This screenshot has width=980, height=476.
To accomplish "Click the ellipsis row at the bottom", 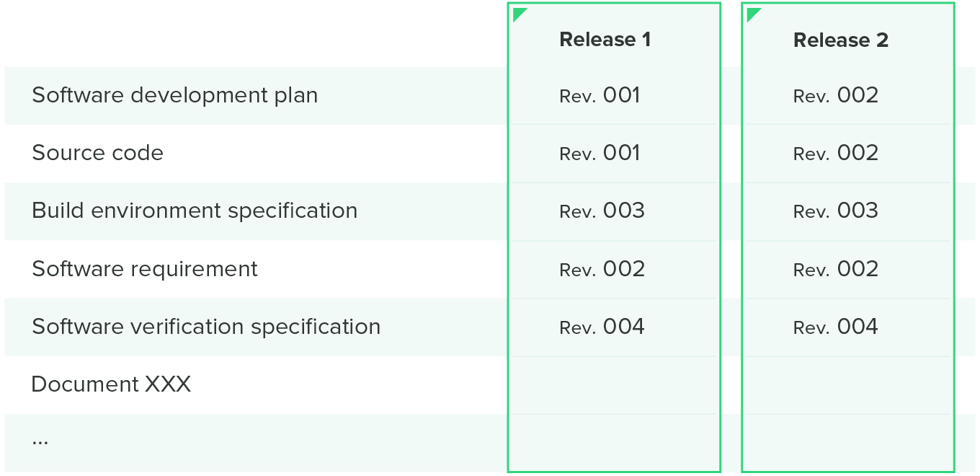I will (x=40, y=441).
